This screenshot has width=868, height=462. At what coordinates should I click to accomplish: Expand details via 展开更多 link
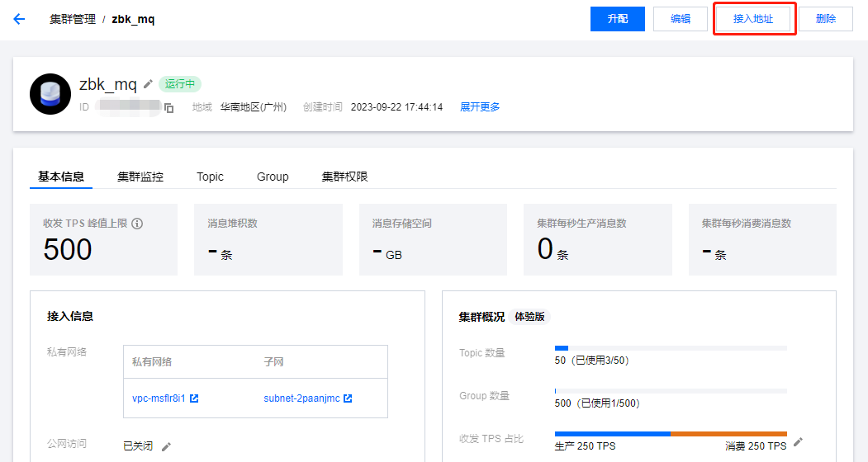point(480,106)
